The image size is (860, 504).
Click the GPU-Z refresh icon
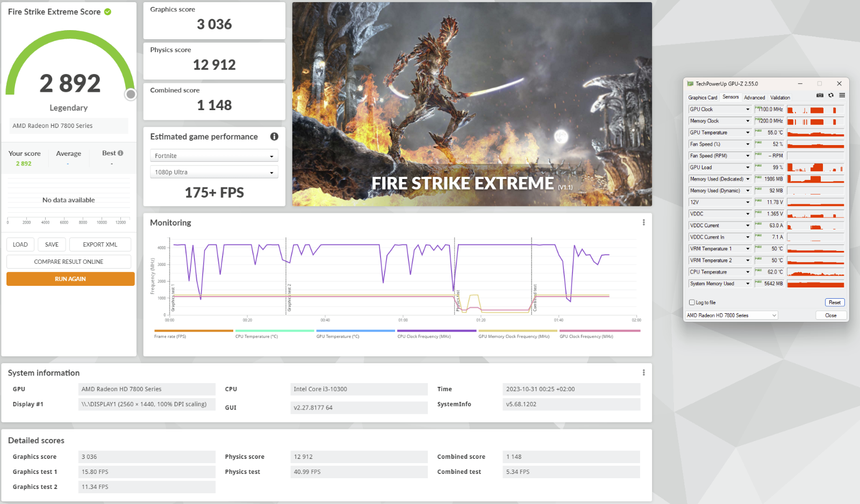[x=831, y=95]
